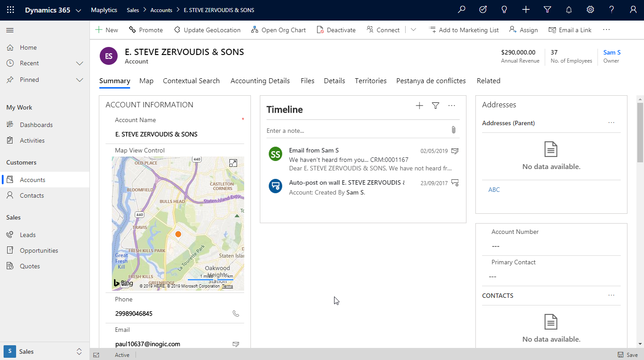
Task: Open notifications bell icon
Action: click(x=569, y=10)
